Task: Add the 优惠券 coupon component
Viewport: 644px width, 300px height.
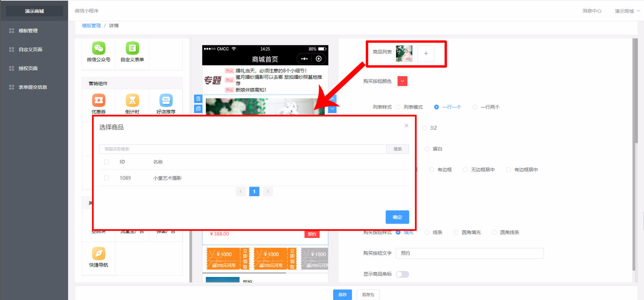Action: coord(99,104)
